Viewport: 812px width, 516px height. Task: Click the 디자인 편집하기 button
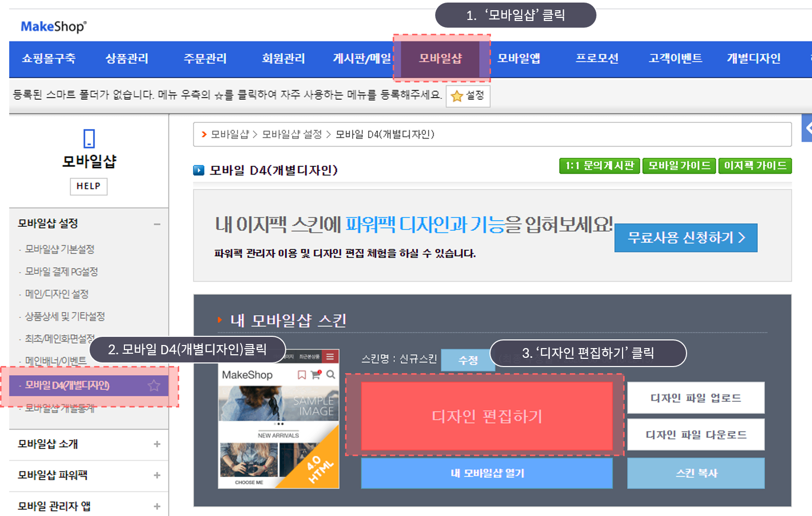coord(487,416)
